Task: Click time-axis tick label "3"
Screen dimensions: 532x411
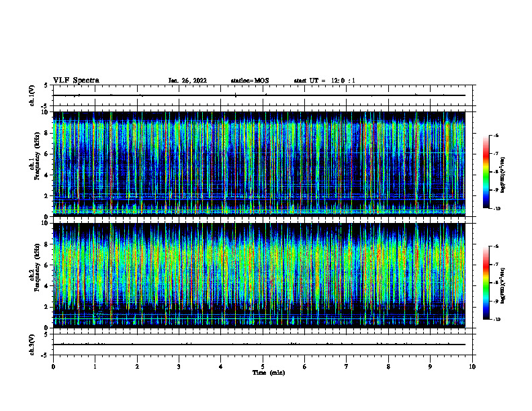Action: pos(179,367)
